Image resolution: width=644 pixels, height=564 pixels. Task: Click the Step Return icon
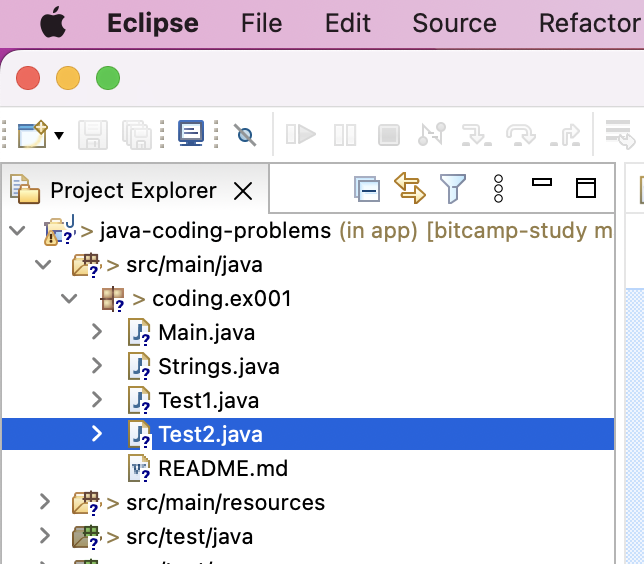click(x=565, y=135)
